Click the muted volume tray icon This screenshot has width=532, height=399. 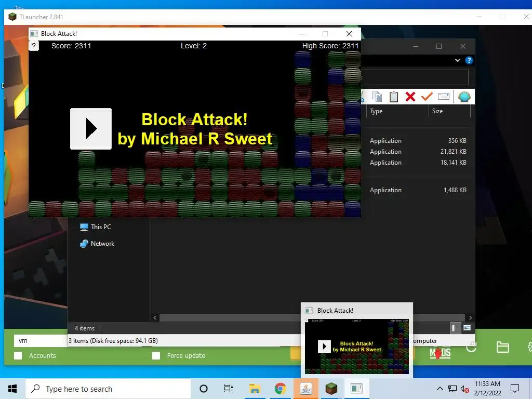click(x=465, y=389)
